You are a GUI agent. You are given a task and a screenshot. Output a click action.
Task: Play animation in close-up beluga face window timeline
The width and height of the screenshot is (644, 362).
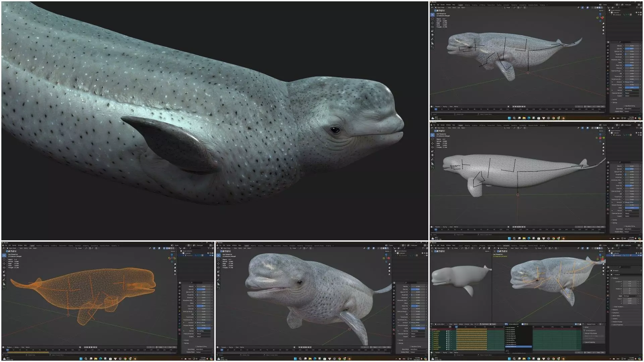(x=306, y=347)
